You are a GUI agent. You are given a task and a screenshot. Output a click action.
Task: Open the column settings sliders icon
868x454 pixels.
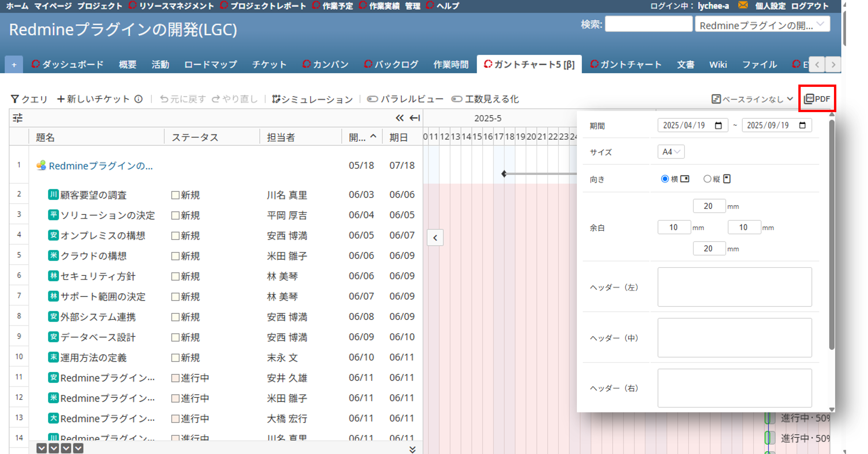point(18,118)
